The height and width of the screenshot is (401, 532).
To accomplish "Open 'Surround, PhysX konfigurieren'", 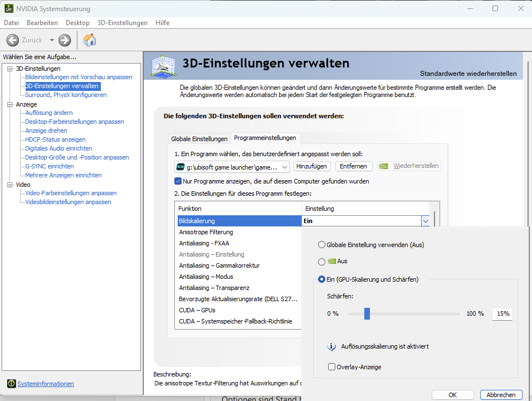I will tap(66, 95).
